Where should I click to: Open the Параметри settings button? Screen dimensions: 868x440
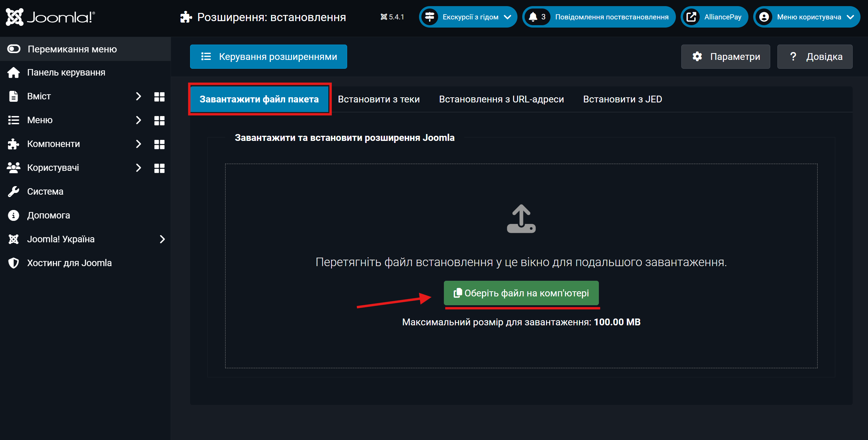tap(725, 57)
